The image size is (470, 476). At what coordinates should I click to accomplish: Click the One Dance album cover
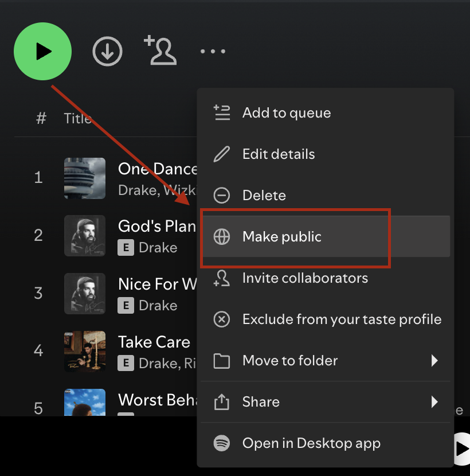coord(85,178)
